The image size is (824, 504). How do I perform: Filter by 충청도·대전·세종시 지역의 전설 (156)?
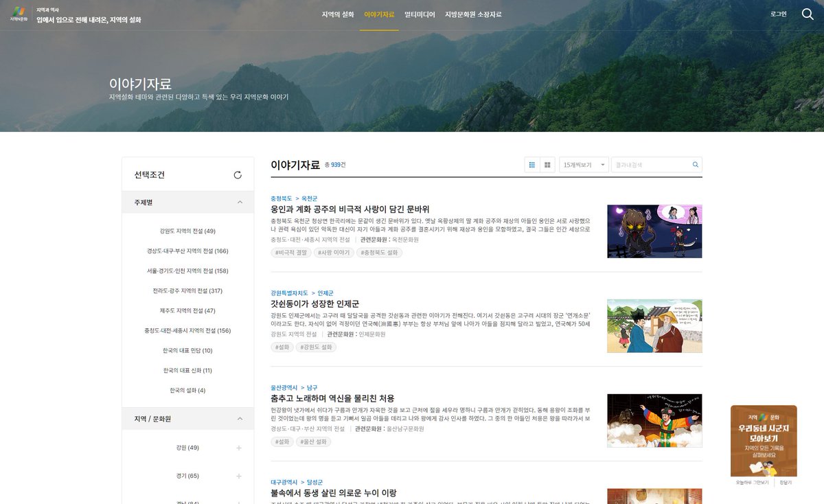point(187,331)
